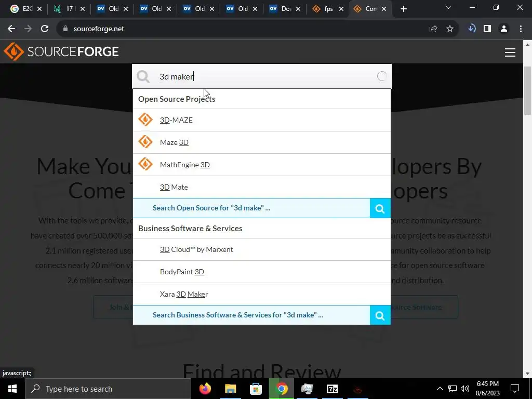Go back using browser back arrow
Image resolution: width=532 pixels, height=399 pixels.
point(11,29)
